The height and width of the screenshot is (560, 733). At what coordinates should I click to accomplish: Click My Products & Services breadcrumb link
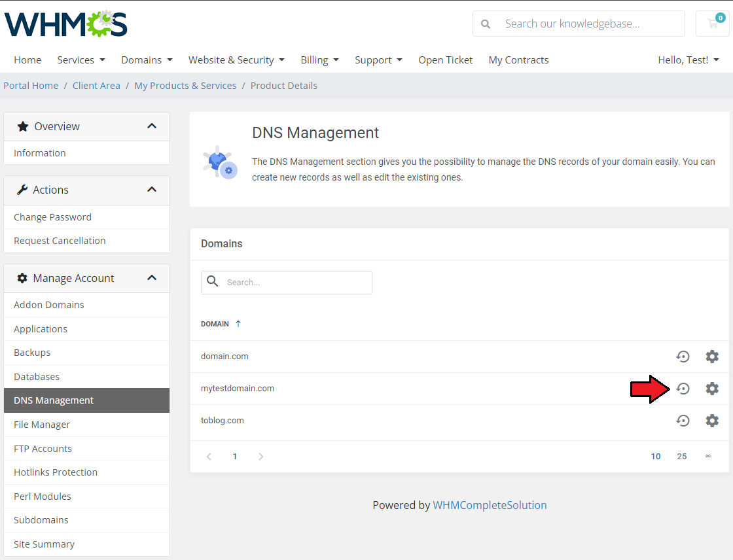[186, 86]
